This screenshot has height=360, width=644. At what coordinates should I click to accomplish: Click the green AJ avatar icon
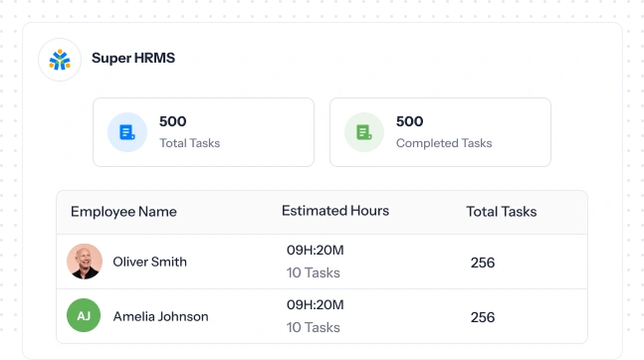tap(84, 315)
